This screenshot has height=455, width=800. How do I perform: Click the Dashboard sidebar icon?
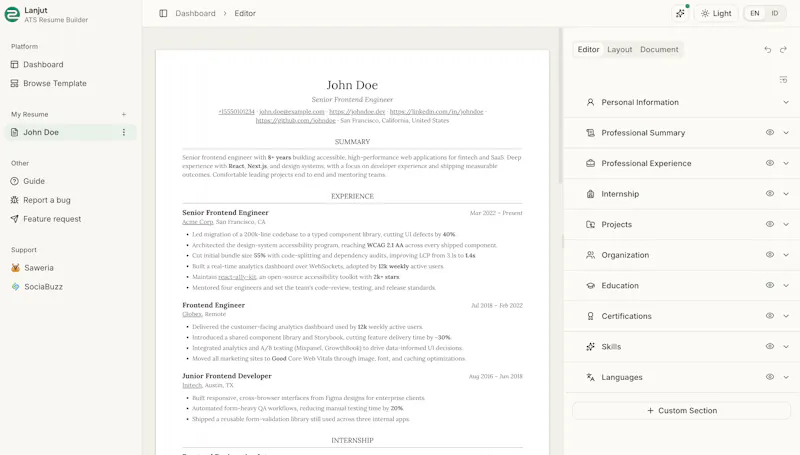[x=14, y=64]
